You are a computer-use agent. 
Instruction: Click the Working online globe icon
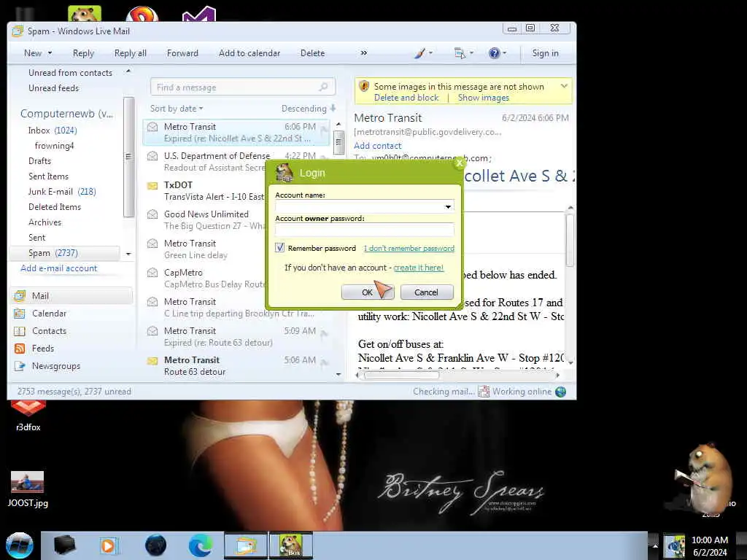tap(561, 392)
